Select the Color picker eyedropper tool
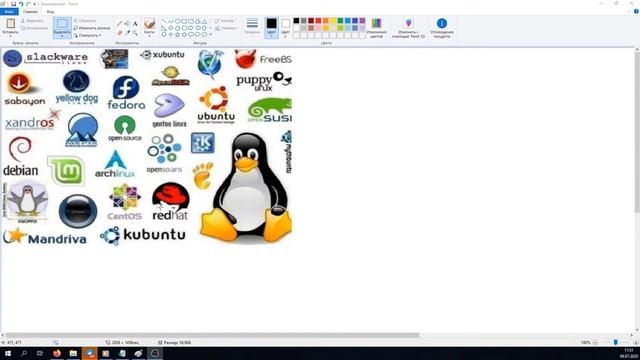This screenshot has width=640, height=360. tap(127, 32)
